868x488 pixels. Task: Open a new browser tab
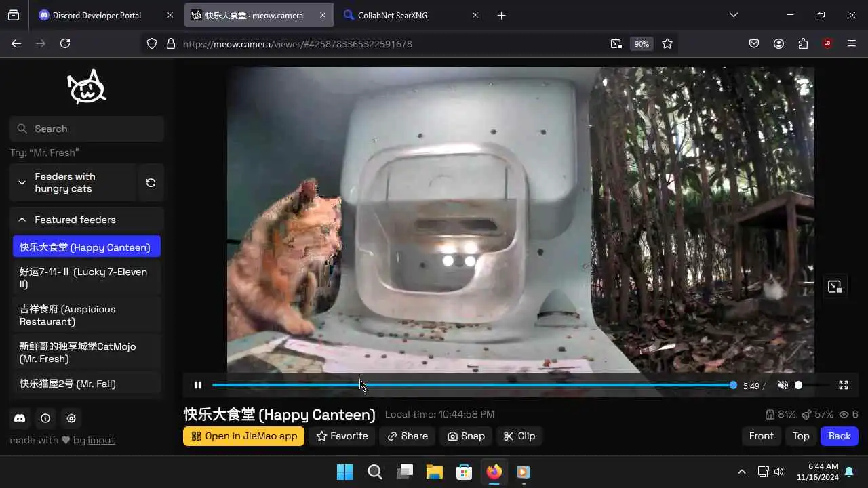coord(501,15)
